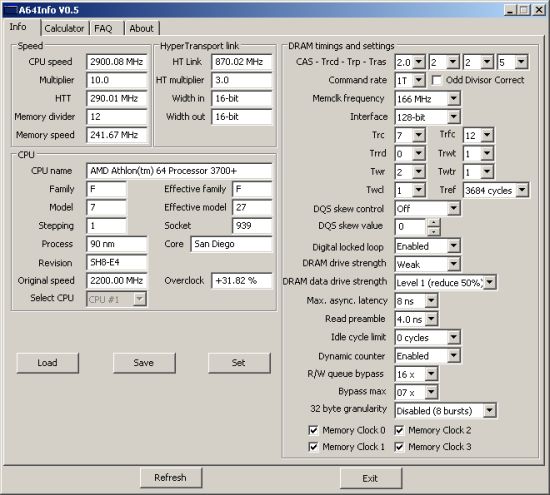Image resolution: width=550 pixels, height=495 pixels.
Task: Click the A64Info title bar icon
Action: pos(10,10)
